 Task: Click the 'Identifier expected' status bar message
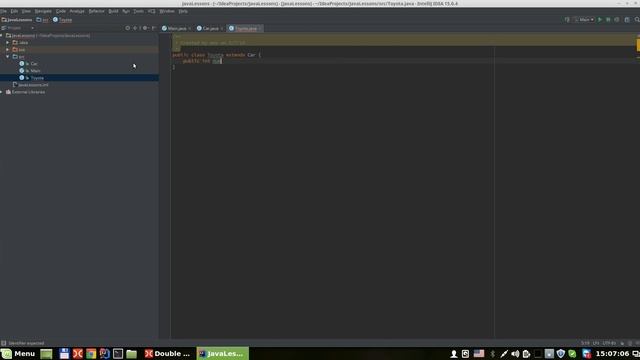pos(26,343)
